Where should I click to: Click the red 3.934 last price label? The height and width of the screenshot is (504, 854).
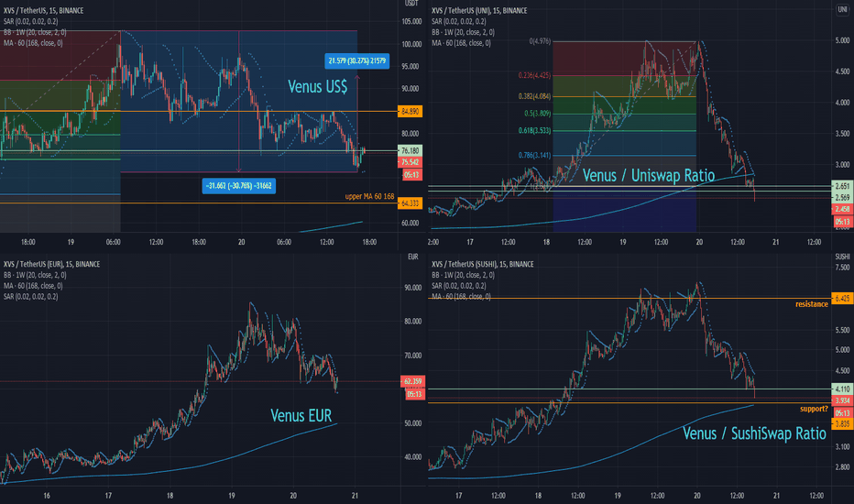pyautogui.click(x=842, y=400)
